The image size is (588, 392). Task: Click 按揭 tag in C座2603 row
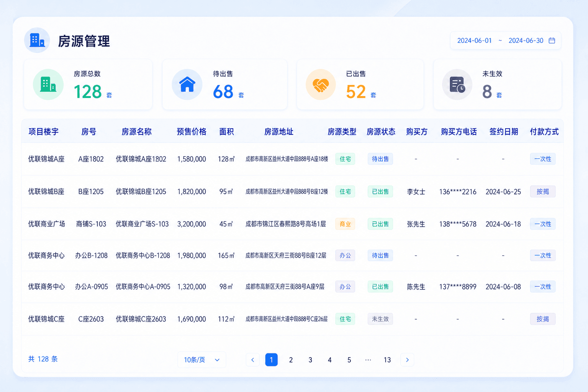[x=543, y=319]
